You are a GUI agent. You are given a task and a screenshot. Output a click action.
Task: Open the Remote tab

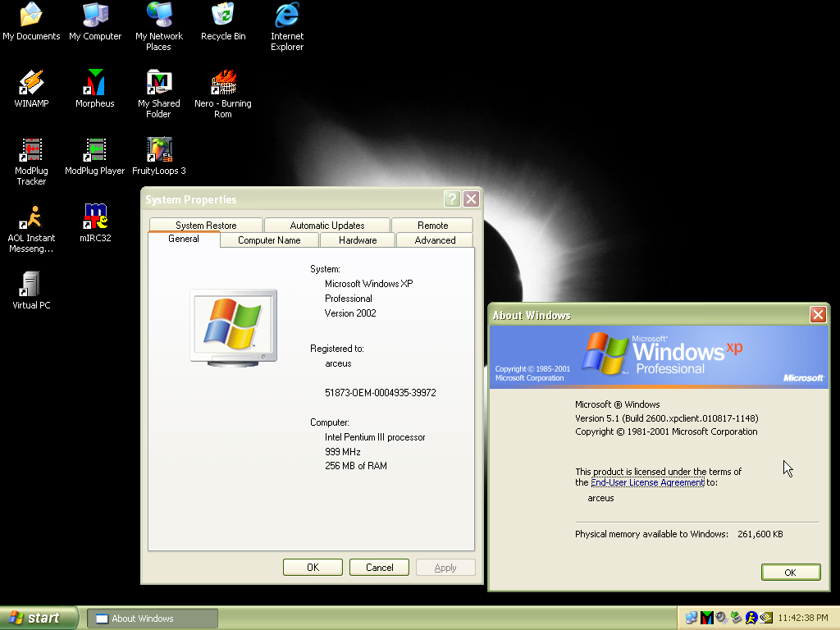tap(433, 225)
